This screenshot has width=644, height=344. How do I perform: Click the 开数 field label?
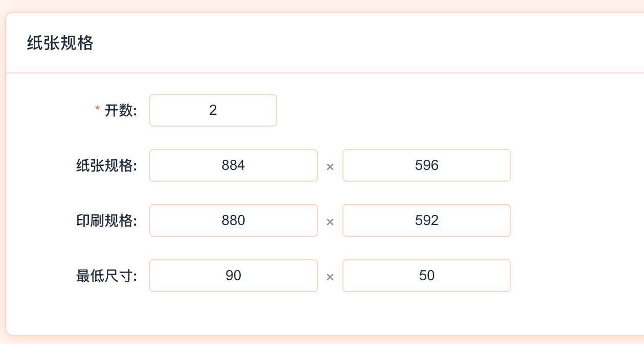click(121, 110)
